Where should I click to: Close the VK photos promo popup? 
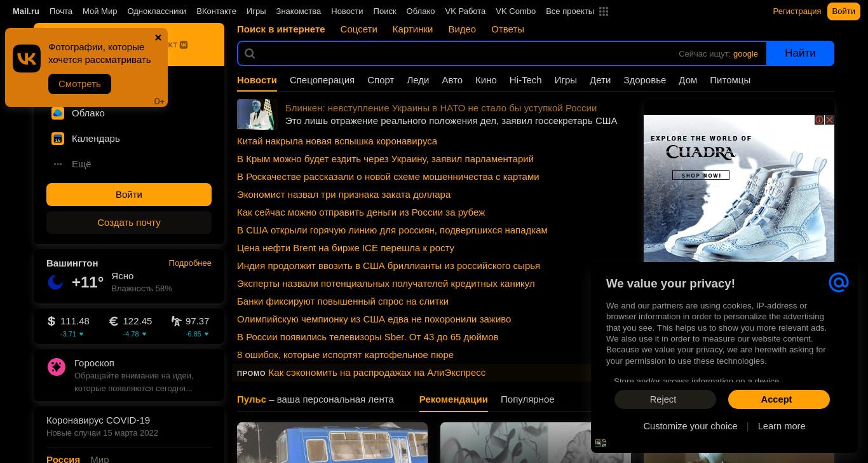[x=158, y=38]
